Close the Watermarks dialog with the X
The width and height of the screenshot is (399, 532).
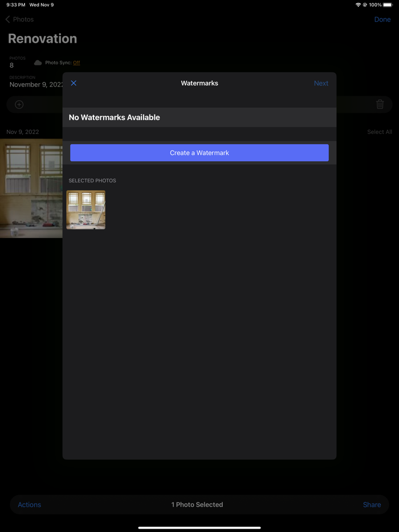74,83
